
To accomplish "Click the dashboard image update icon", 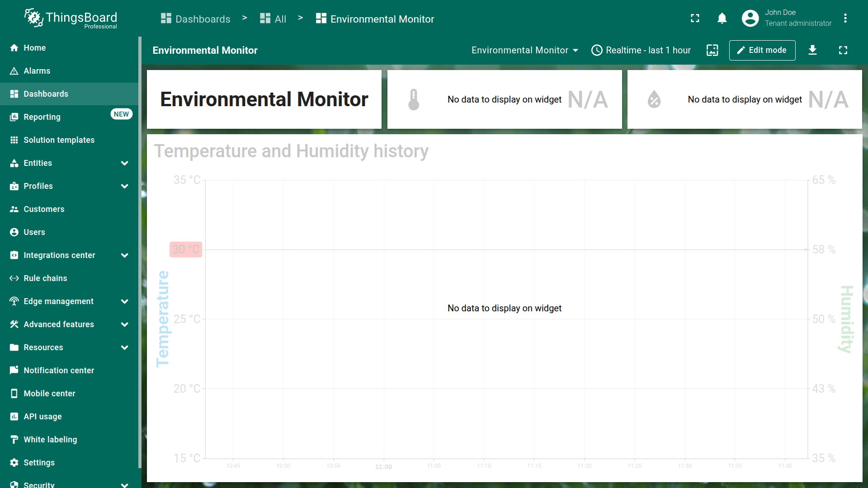I will [712, 50].
